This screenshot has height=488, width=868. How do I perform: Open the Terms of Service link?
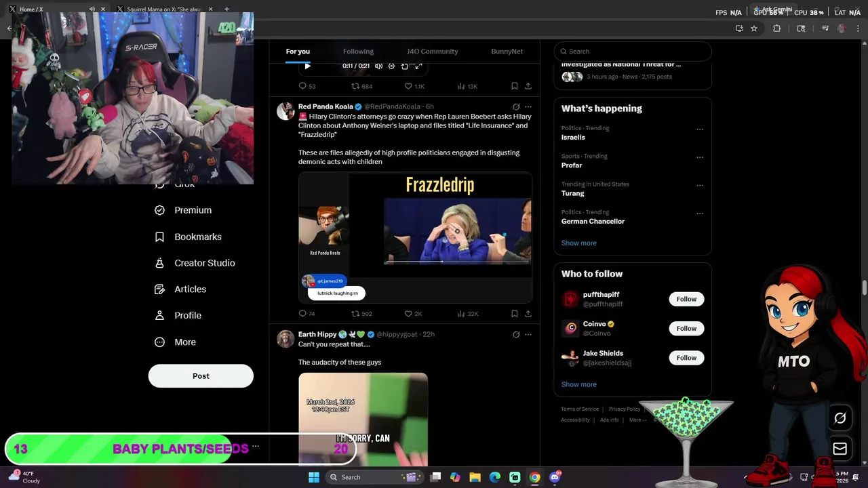tap(580, 409)
